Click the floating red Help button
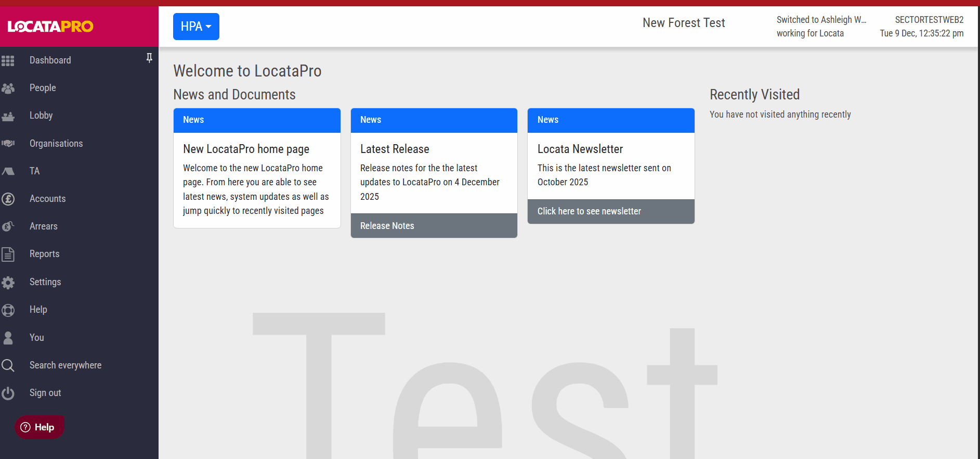The width and height of the screenshot is (980, 459). (x=39, y=427)
